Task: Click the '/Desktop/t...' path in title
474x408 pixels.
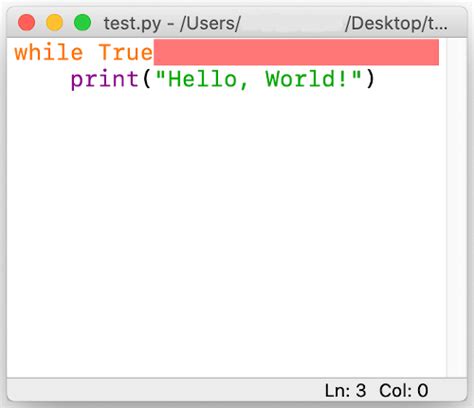Action: (x=396, y=24)
